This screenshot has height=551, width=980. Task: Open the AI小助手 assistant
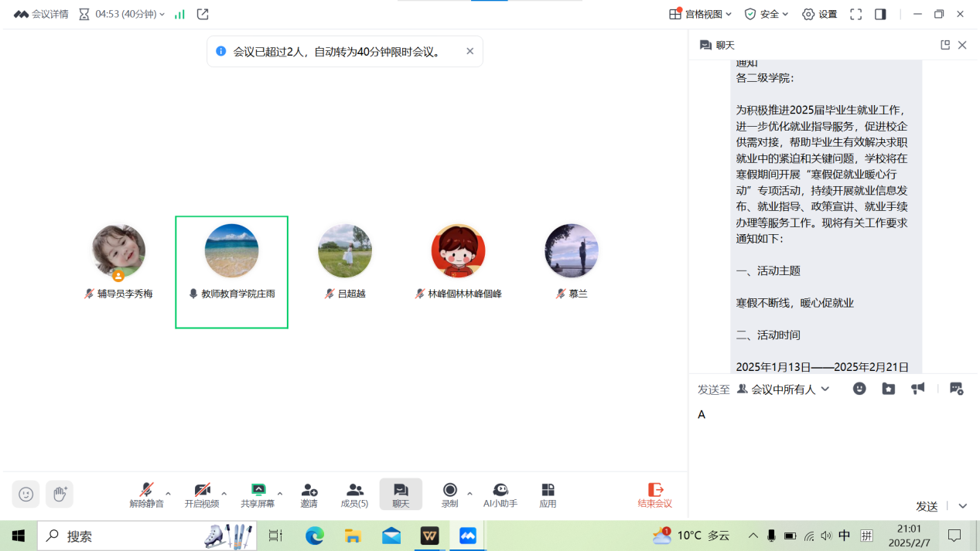[500, 495]
